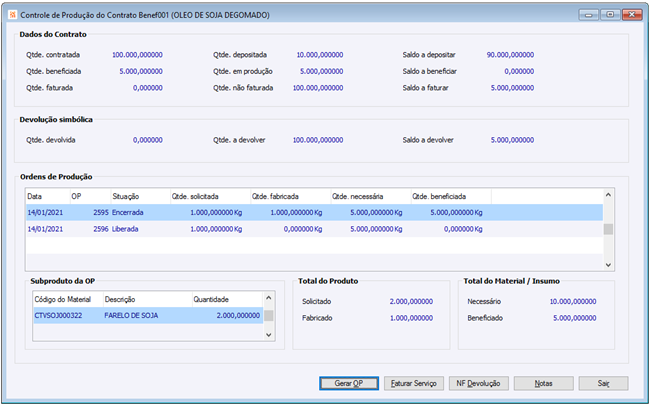The height and width of the screenshot is (405, 650).
Task: Minimize the Controle de Produção window
Action: point(589,13)
